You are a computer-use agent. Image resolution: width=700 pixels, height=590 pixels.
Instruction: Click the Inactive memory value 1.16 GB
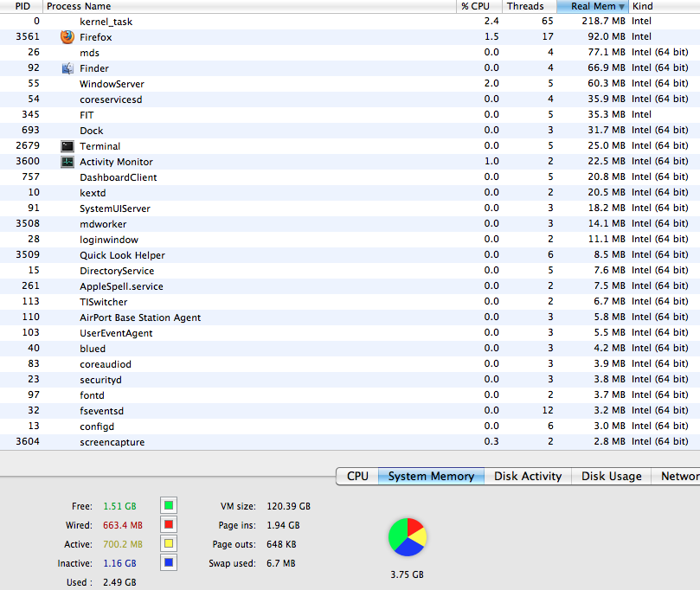pos(119,563)
